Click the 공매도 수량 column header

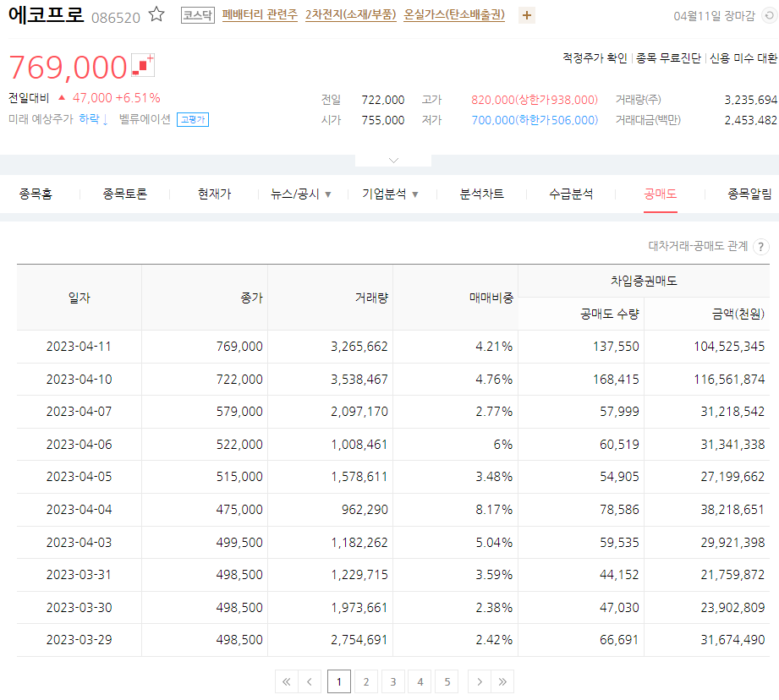point(581,314)
